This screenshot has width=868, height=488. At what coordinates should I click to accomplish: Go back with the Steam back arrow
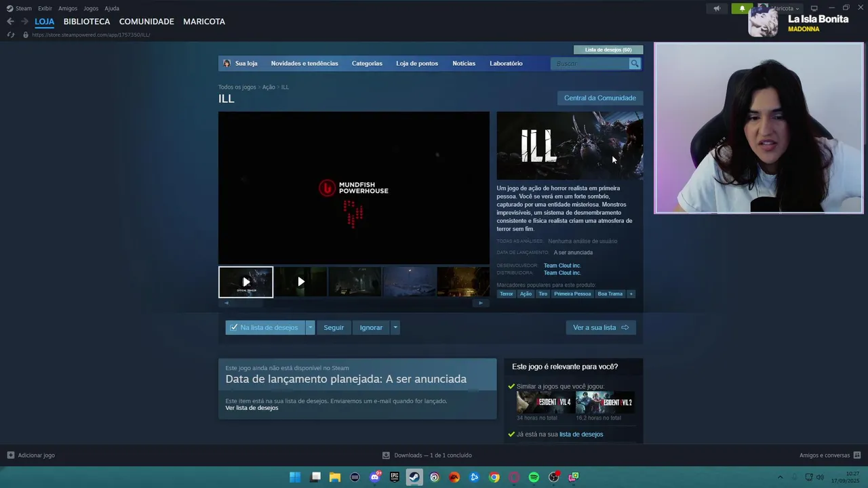coord(10,22)
